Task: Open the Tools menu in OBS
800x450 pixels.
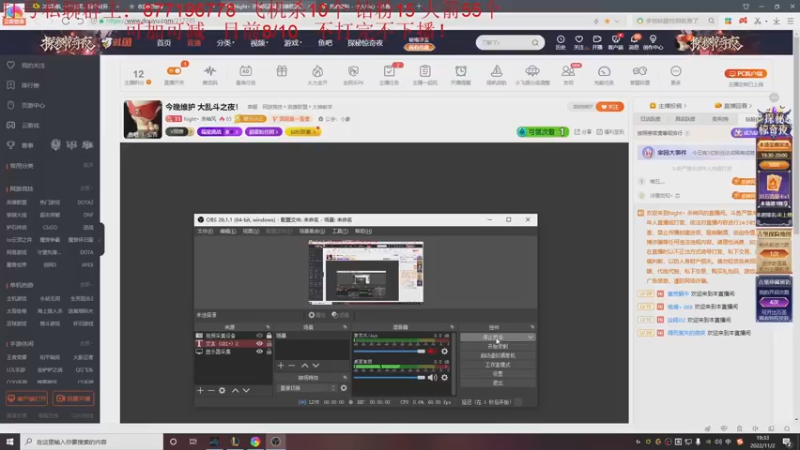Action: pos(340,232)
